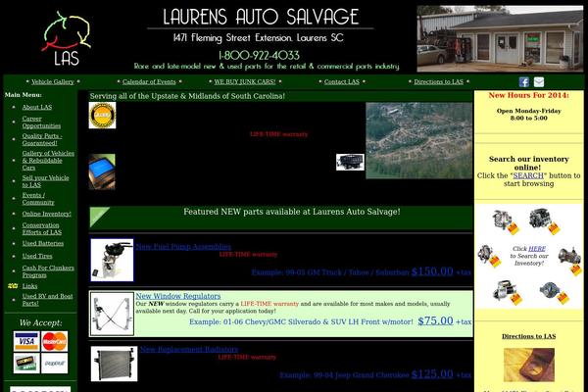This screenshot has width=588, height=392.
Task: Open Used RV and Boat Parts! link
Action: (x=47, y=299)
